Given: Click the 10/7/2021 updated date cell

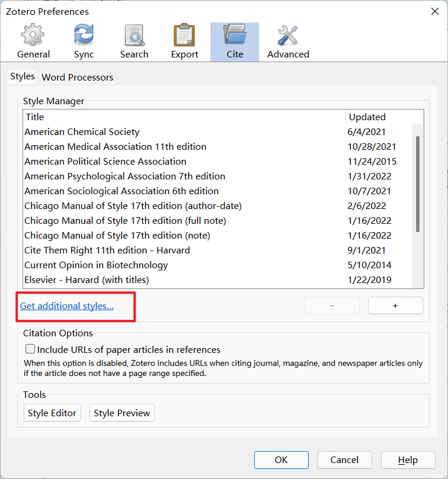Looking at the screenshot, I should click(369, 191).
